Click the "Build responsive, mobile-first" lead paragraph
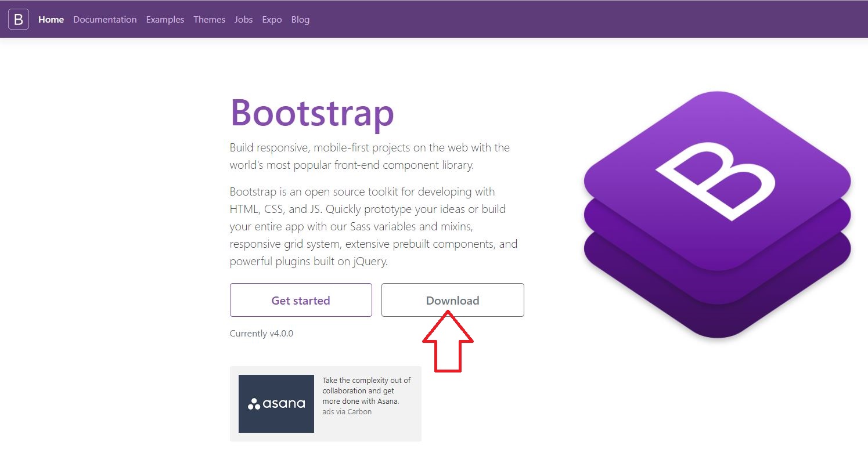The height and width of the screenshot is (463, 868). (x=369, y=156)
